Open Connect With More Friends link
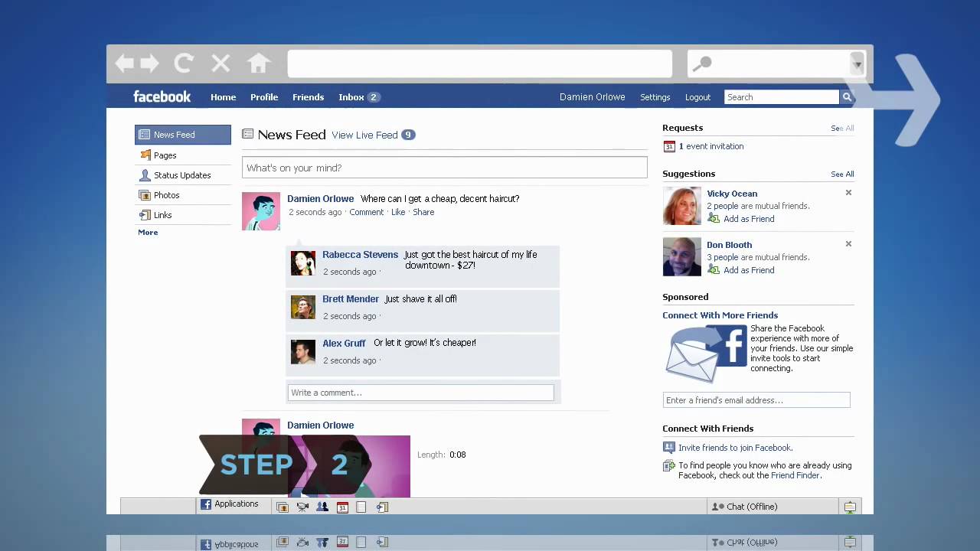The image size is (980, 551). point(720,315)
